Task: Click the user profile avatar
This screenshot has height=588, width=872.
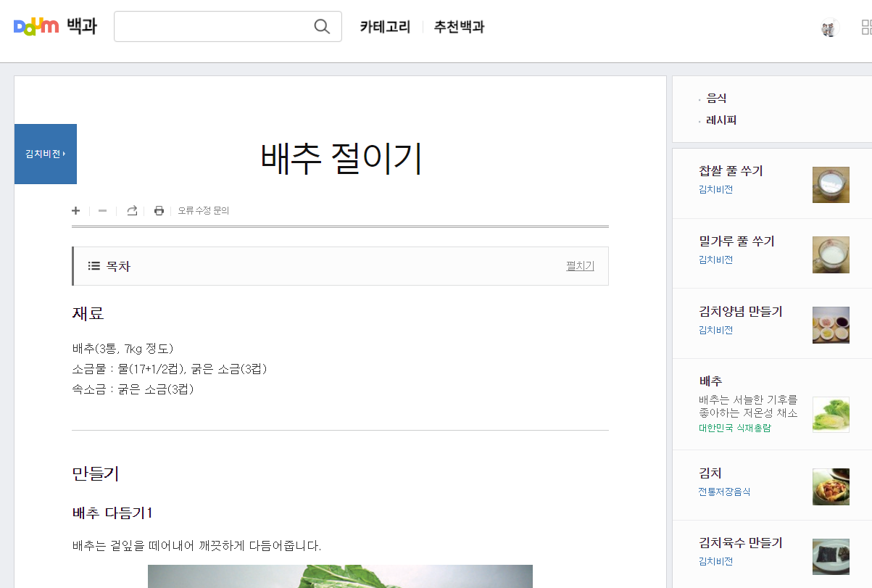Action: tap(829, 26)
